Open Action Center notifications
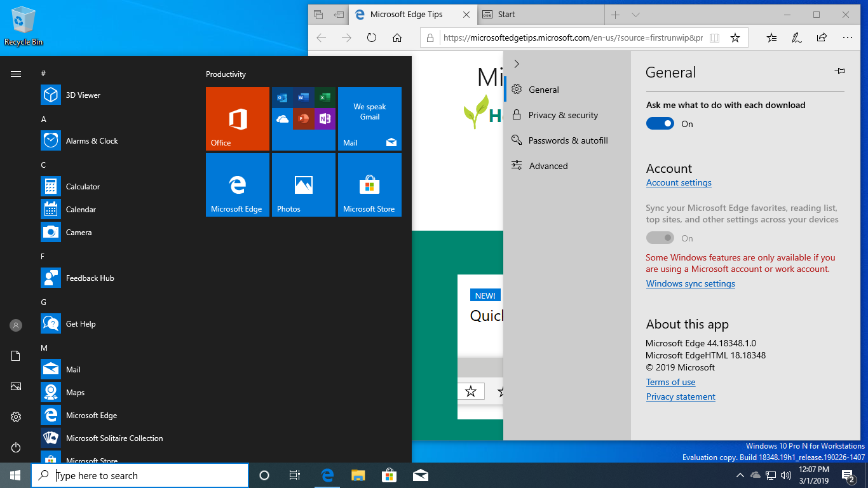Screen dimensions: 868x488 coord(848,475)
